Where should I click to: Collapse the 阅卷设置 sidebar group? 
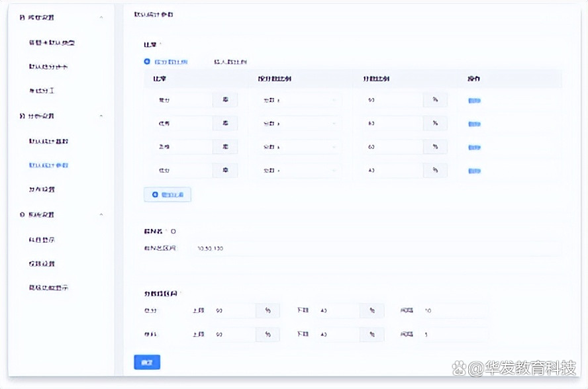tap(101, 18)
